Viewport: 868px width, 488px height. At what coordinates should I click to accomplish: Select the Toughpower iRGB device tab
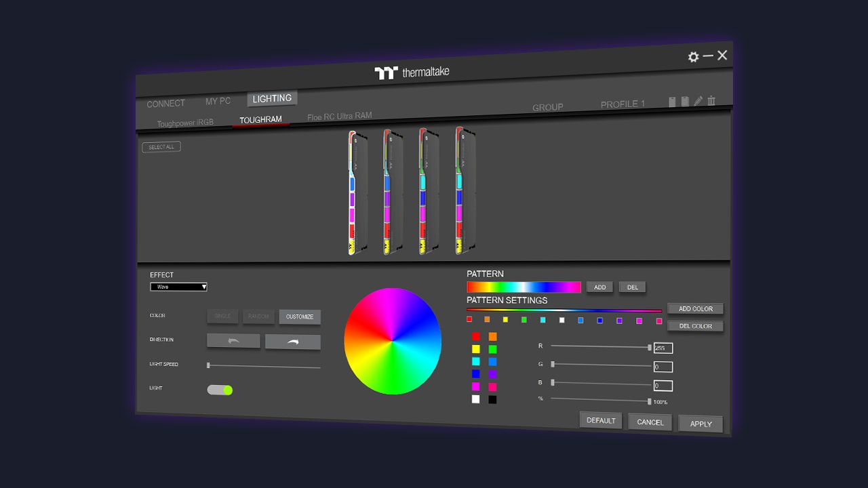(185, 123)
